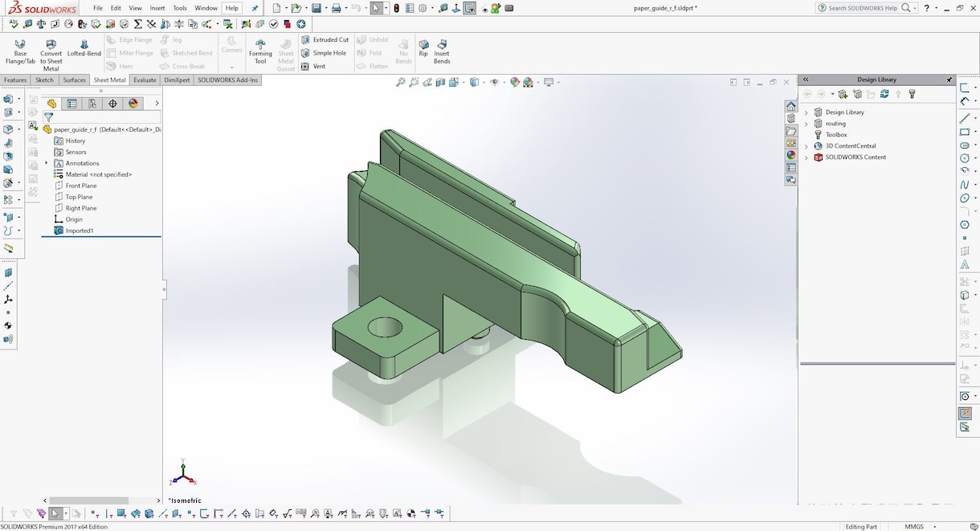980x531 pixels.
Task: Select Material <not specified> item
Action: click(x=92, y=174)
